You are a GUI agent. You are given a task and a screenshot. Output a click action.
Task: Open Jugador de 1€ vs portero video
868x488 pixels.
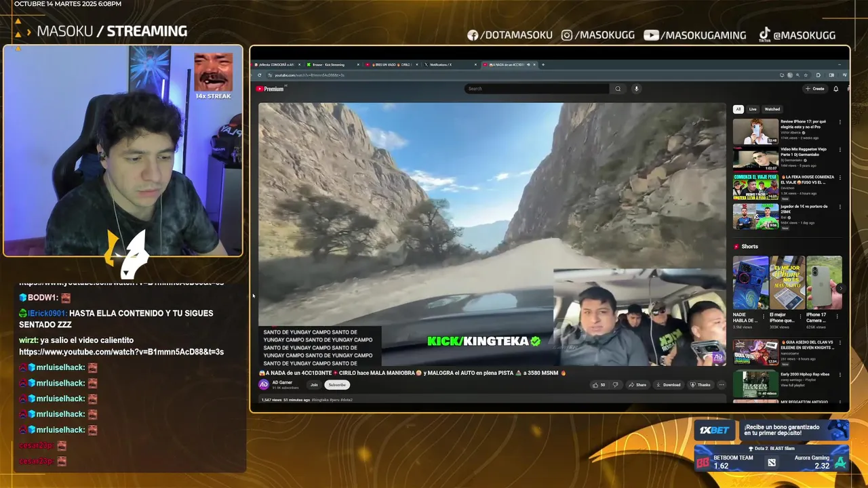(755, 216)
